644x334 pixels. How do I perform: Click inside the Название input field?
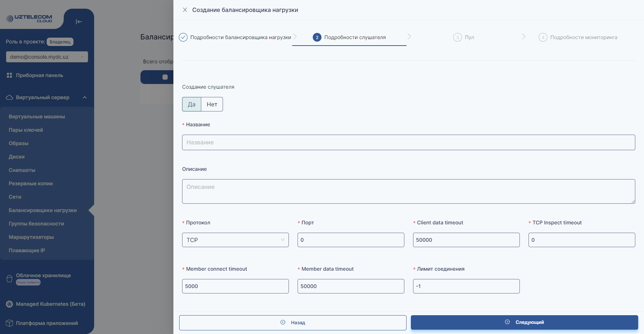[x=408, y=142]
